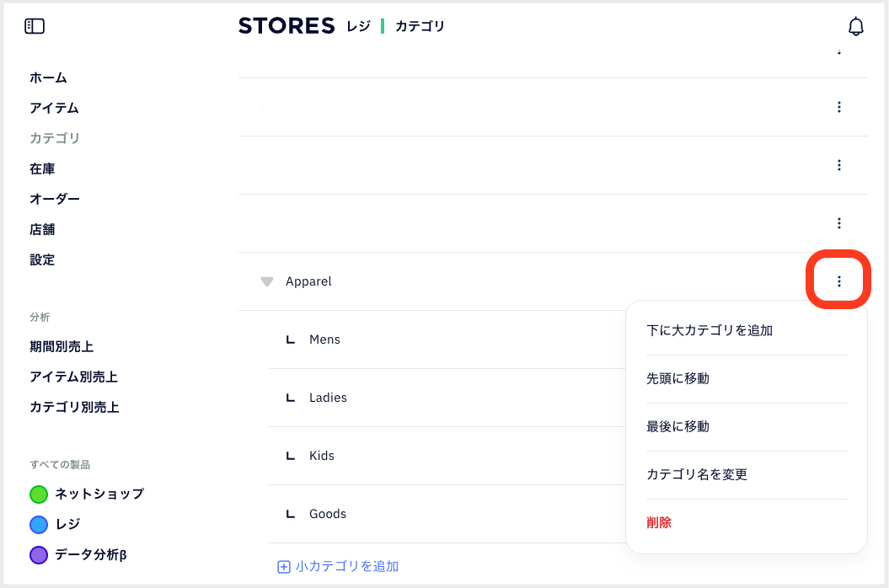The height and width of the screenshot is (588, 889).
Task: Select the Apparel category name
Action: pyautogui.click(x=308, y=281)
